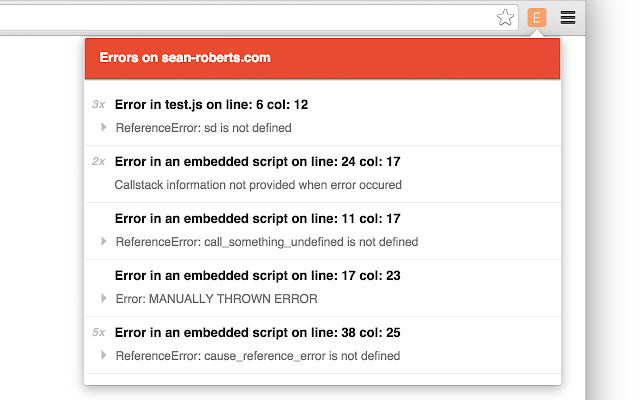Open the Chrome hamburger menu
The image size is (640, 400).
[568, 17]
